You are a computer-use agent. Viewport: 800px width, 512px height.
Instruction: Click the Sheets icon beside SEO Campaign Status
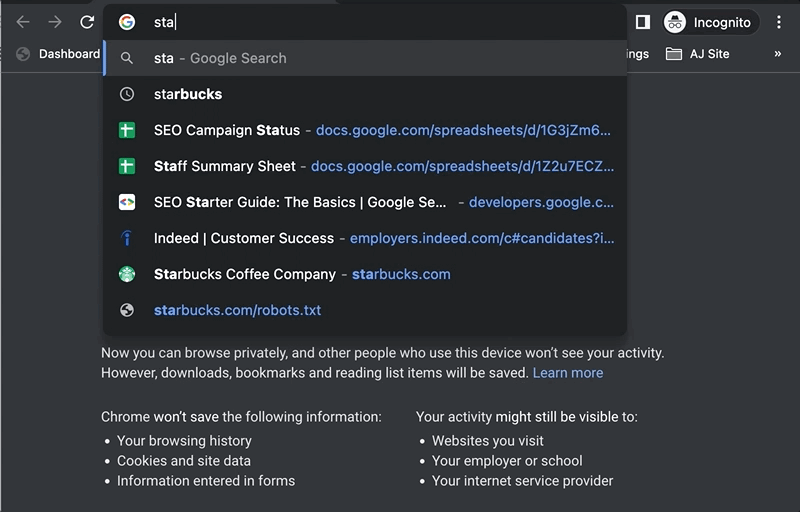pos(127,130)
